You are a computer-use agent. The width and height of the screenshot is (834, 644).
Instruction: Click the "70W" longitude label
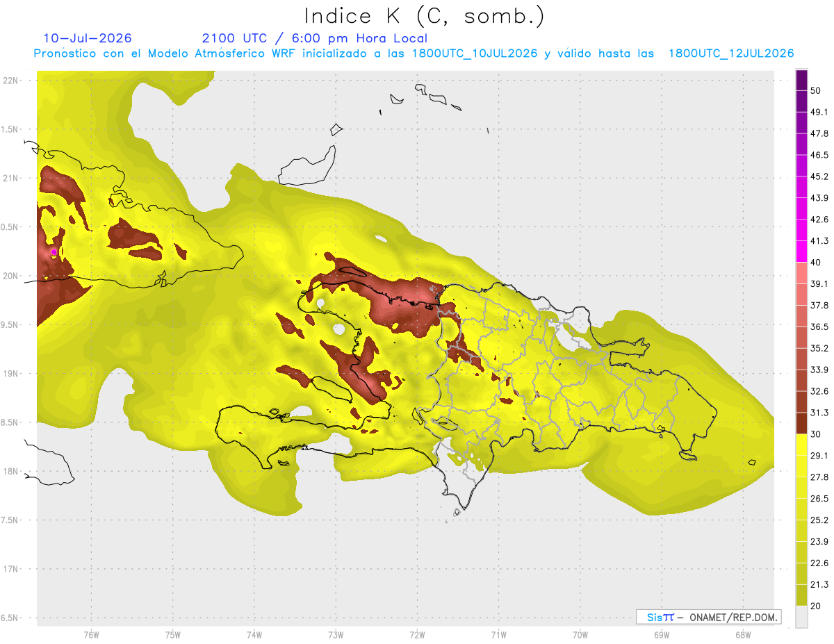[580, 635]
